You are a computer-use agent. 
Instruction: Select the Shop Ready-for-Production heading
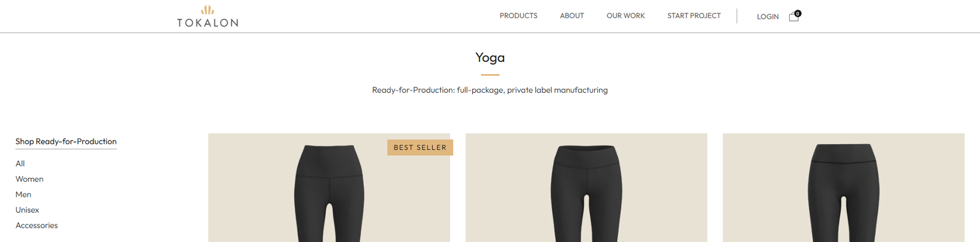pyautogui.click(x=66, y=141)
